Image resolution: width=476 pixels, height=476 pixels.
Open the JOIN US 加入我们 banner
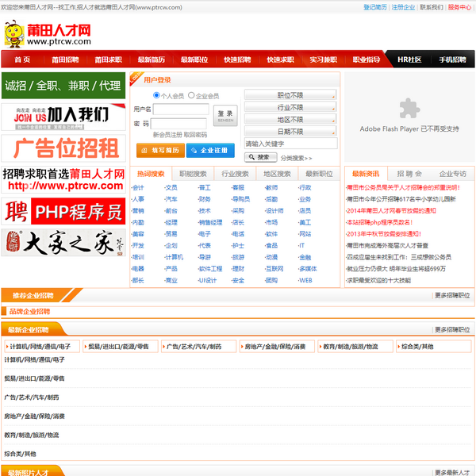(x=63, y=116)
